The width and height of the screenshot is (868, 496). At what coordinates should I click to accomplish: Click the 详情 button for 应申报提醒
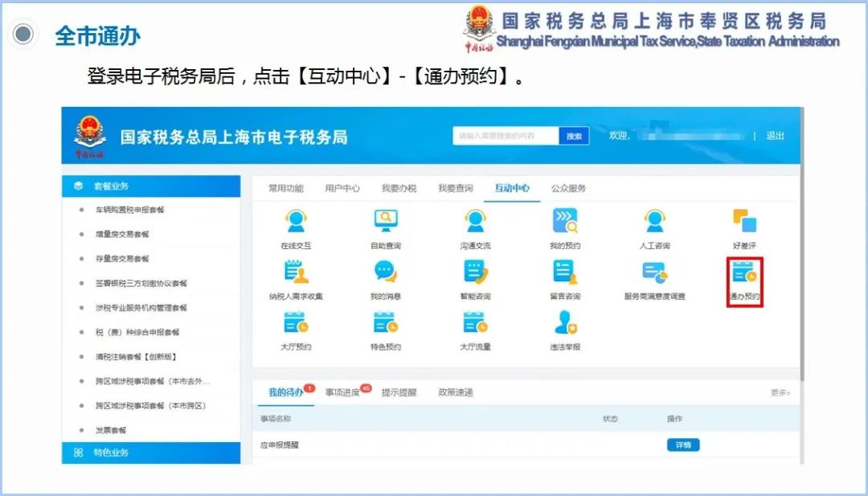click(683, 445)
